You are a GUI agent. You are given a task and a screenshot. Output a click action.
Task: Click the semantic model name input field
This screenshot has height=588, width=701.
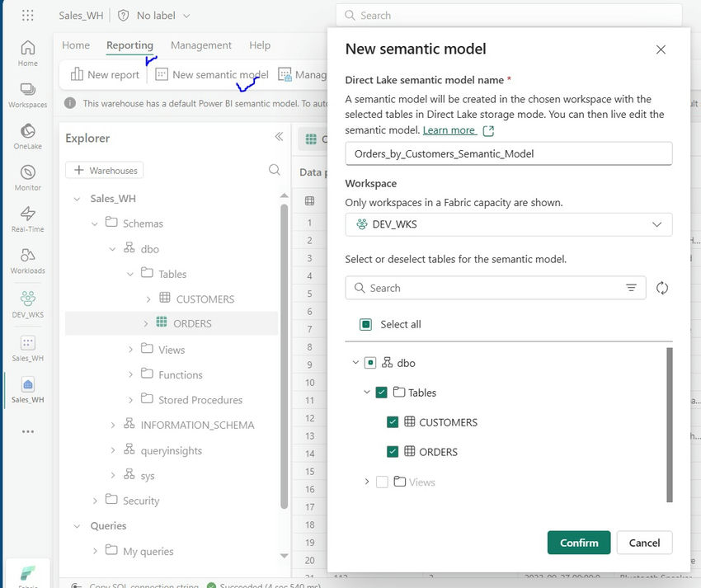tap(508, 153)
